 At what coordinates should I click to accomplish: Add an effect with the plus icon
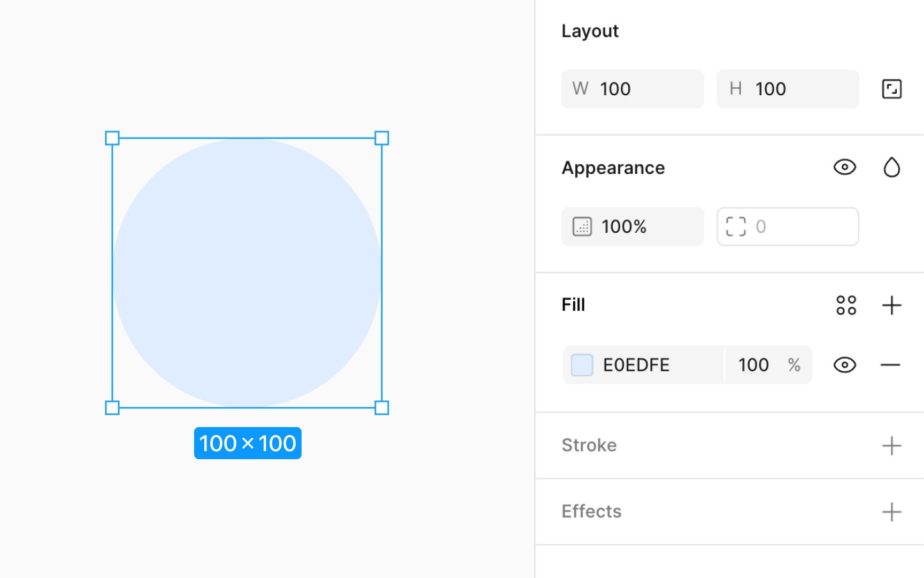coord(891,512)
